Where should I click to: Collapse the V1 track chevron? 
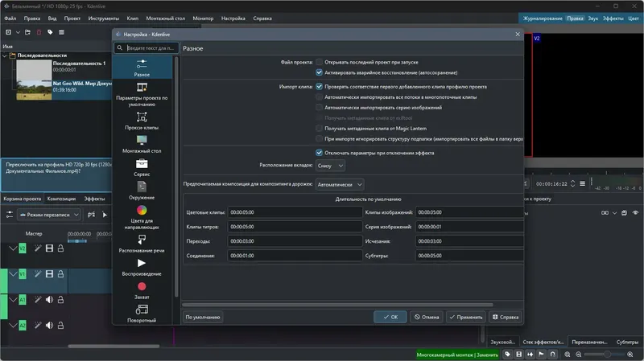tap(13, 273)
